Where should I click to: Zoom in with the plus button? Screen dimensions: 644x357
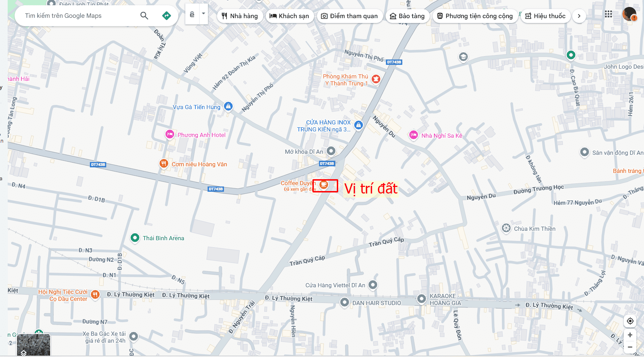pos(630,335)
